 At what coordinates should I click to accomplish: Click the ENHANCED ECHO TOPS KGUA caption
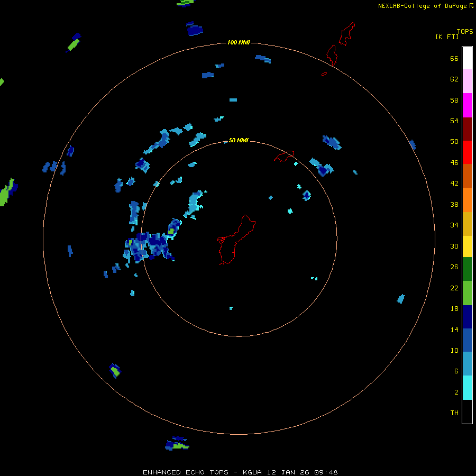click(240, 472)
